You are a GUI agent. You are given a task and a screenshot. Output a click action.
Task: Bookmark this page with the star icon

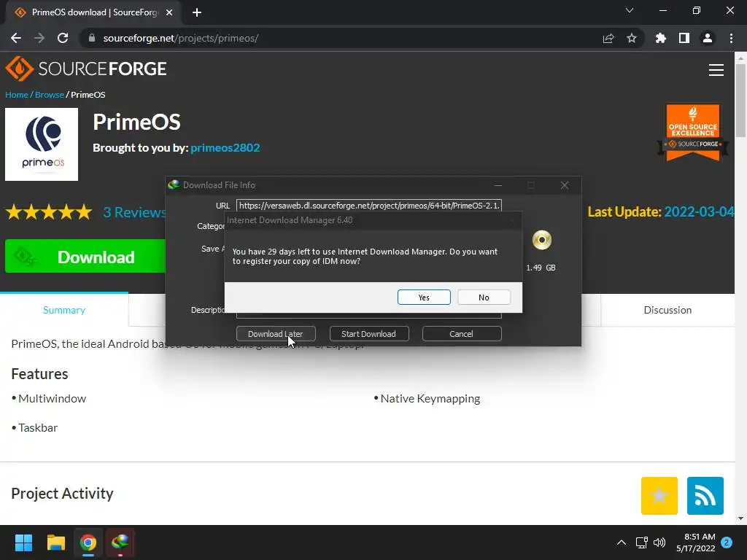632,38
